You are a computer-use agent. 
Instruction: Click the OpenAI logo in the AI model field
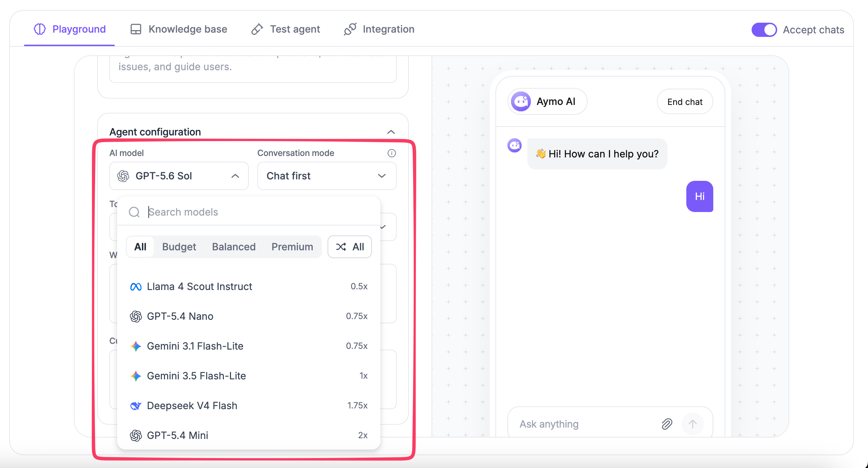pyautogui.click(x=123, y=176)
